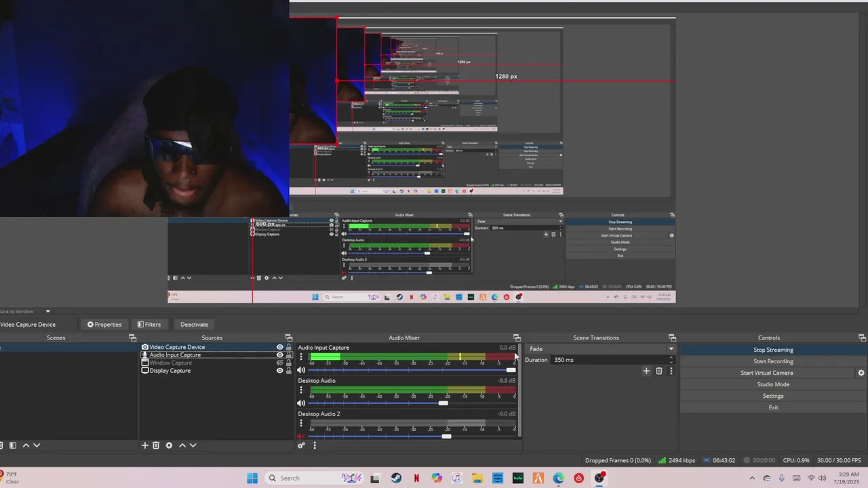Remove selected source with trash icon
The width and height of the screenshot is (868, 488).
pyautogui.click(x=156, y=445)
